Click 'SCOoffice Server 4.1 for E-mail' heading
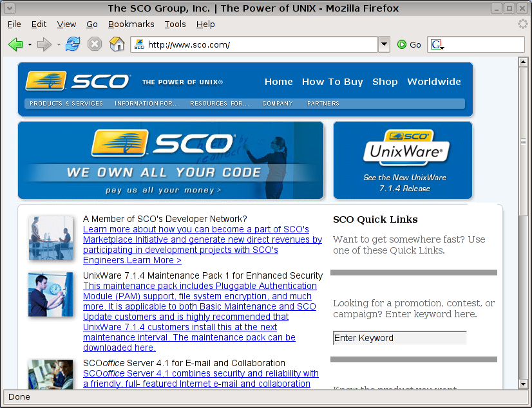The width and height of the screenshot is (532, 408). tap(184, 363)
